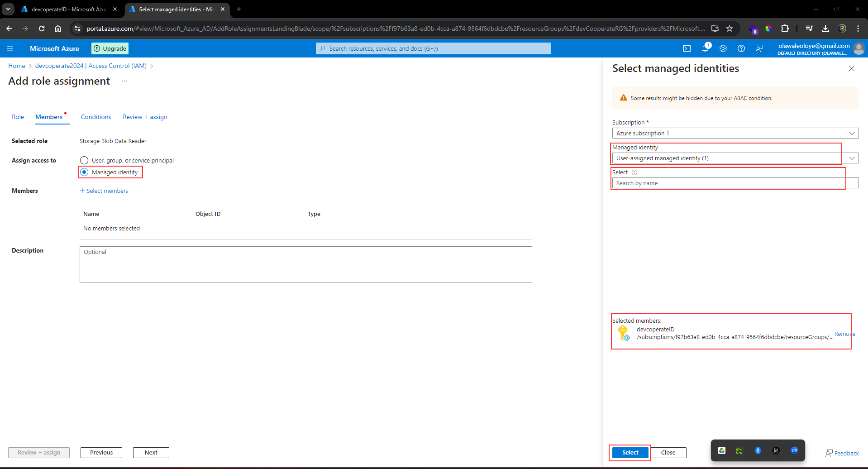Launch Zoom from the system tray
Image resolution: width=868 pixels, height=469 pixels.
[794, 450]
